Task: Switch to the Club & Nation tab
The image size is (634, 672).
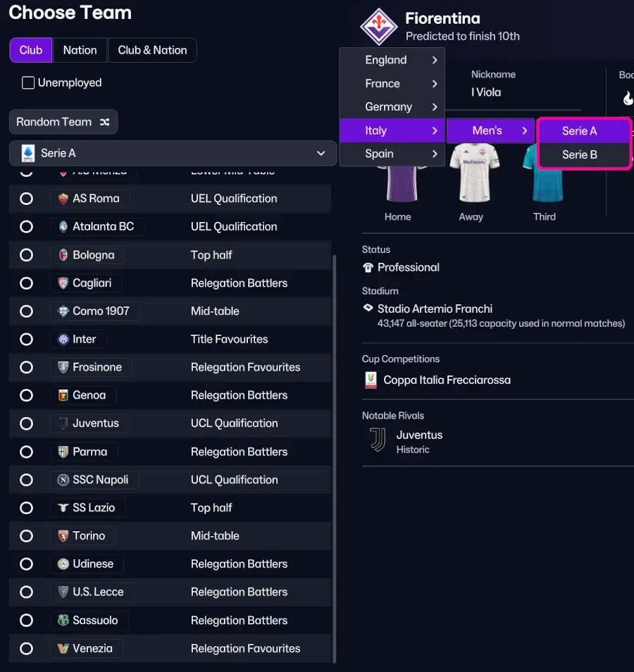Action: point(152,50)
